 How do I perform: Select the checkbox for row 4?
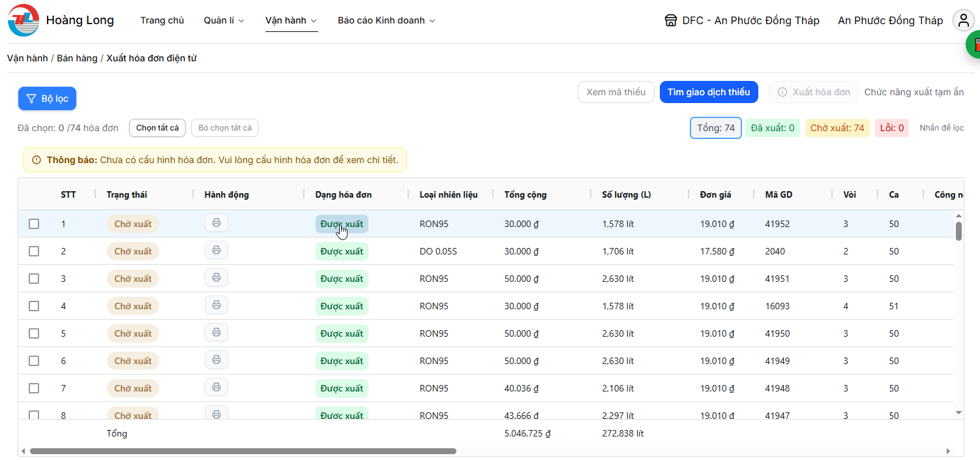click(x=34, y=306)
